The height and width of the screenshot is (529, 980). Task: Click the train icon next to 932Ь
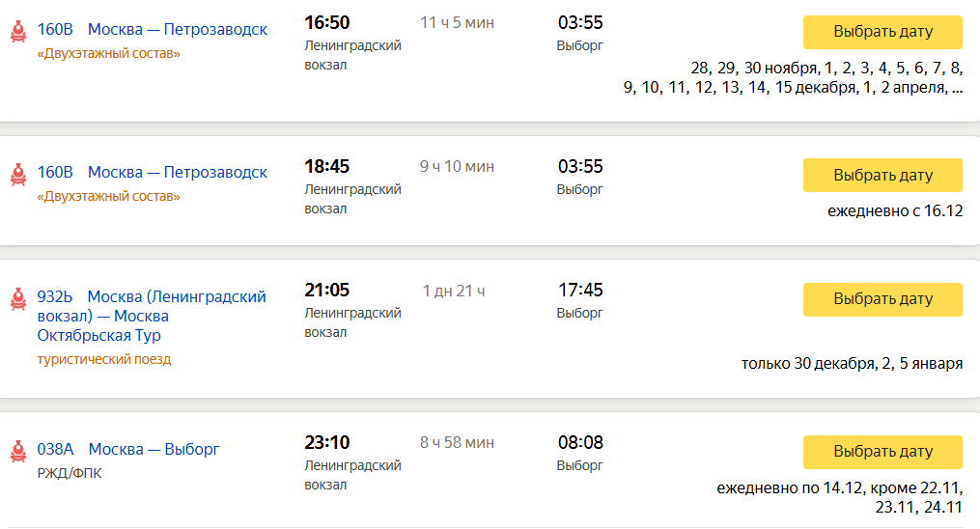[x=18, y=299]
